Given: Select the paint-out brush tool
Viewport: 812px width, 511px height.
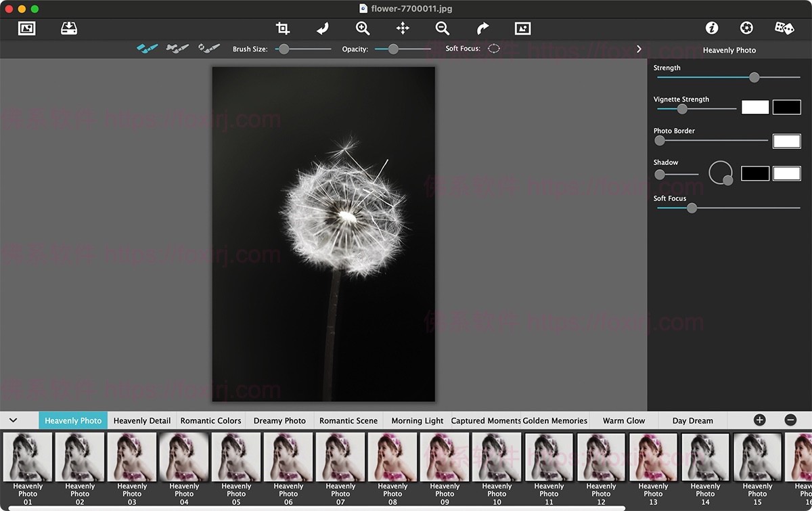Looking at the screenshot, I should [x=177, y=48].
